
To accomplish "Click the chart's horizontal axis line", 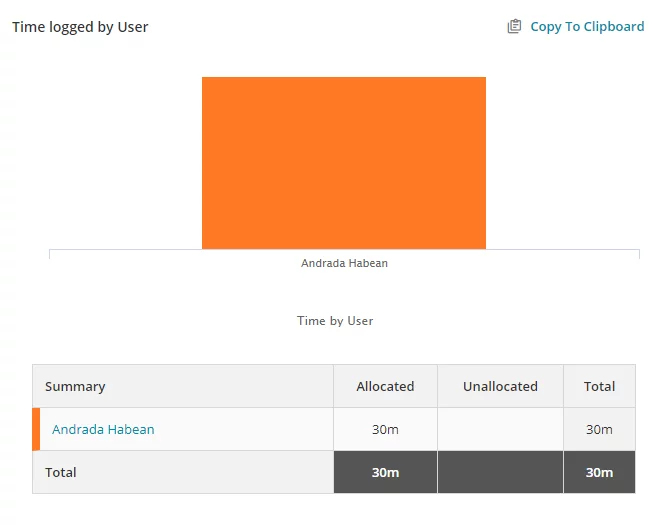I will 344,249.
